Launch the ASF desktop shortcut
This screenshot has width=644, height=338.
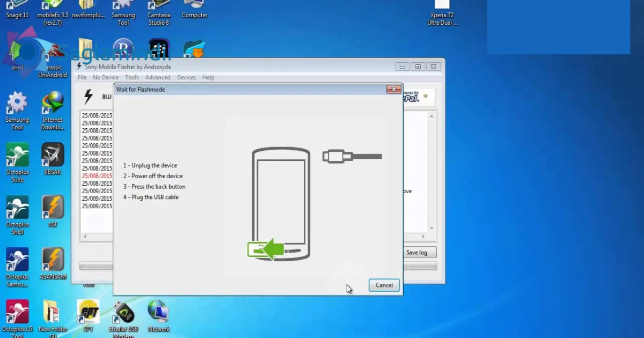tap(53, 211)
